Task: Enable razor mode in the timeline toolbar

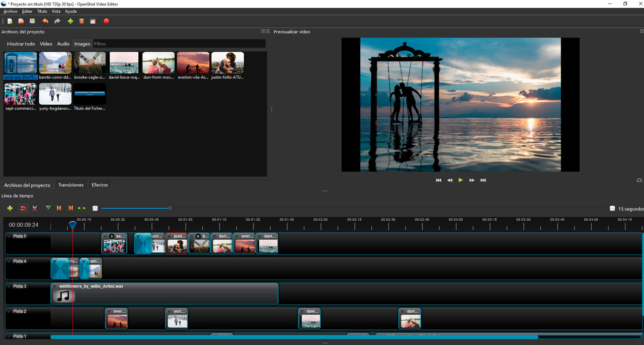Action: 35,208
